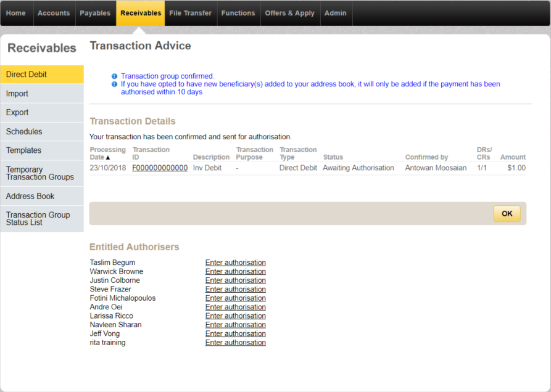Open the Home menu tab

pyautogui.click(x=15, y=12)
